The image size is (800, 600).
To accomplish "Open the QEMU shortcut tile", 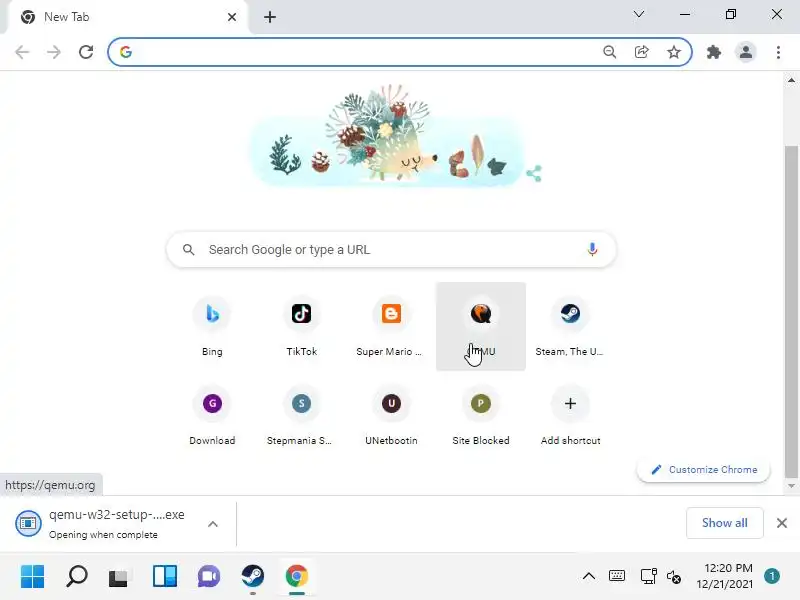I will point(481,327).
